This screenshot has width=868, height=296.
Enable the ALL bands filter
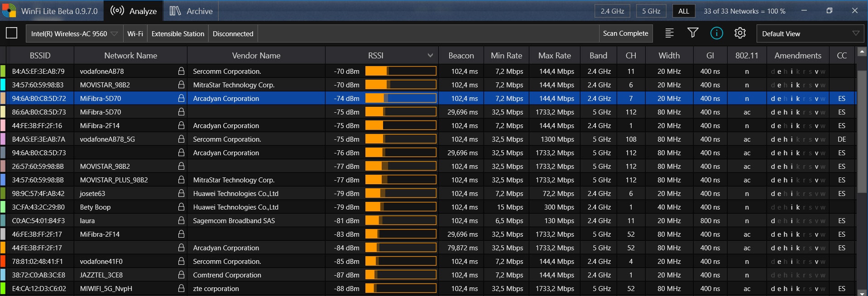pyautogui.click(x=683, y=11)
